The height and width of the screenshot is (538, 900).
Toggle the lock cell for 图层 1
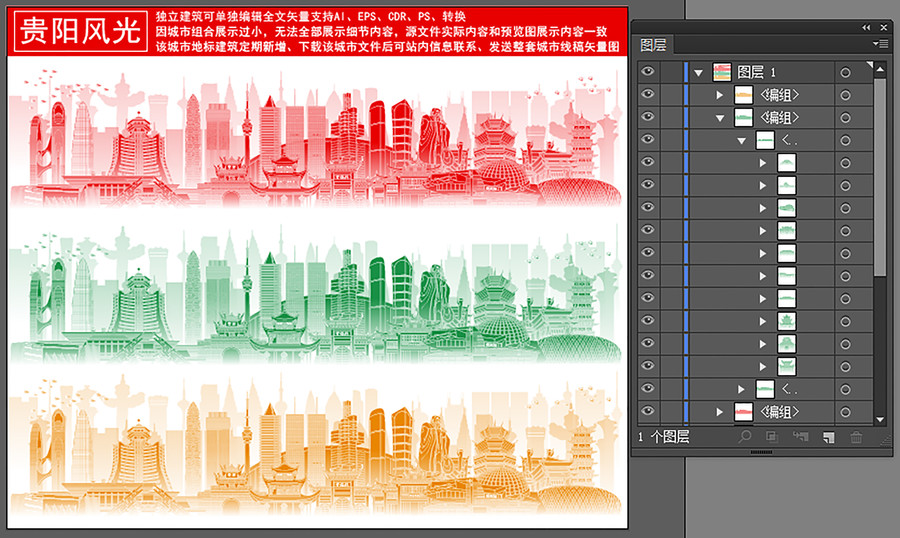(671, 72)
